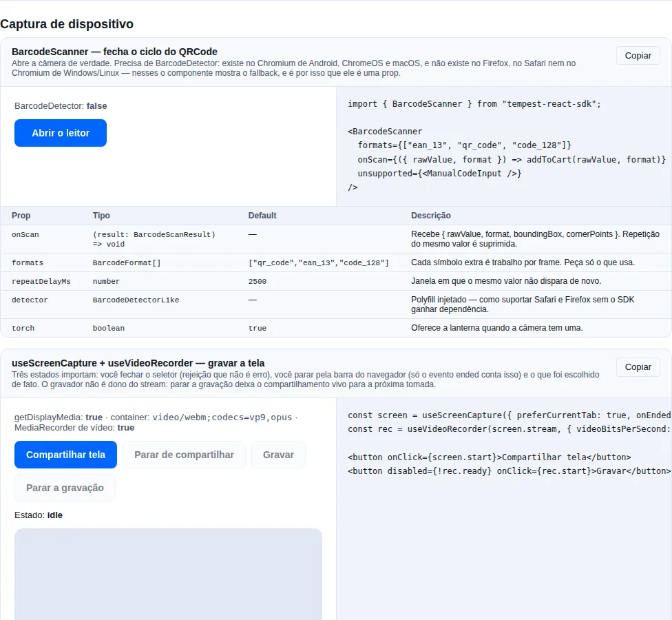Screen dimensions: 672x620
Task: Open the reader with Abrir o leitor
Action: tap(61, 133)
